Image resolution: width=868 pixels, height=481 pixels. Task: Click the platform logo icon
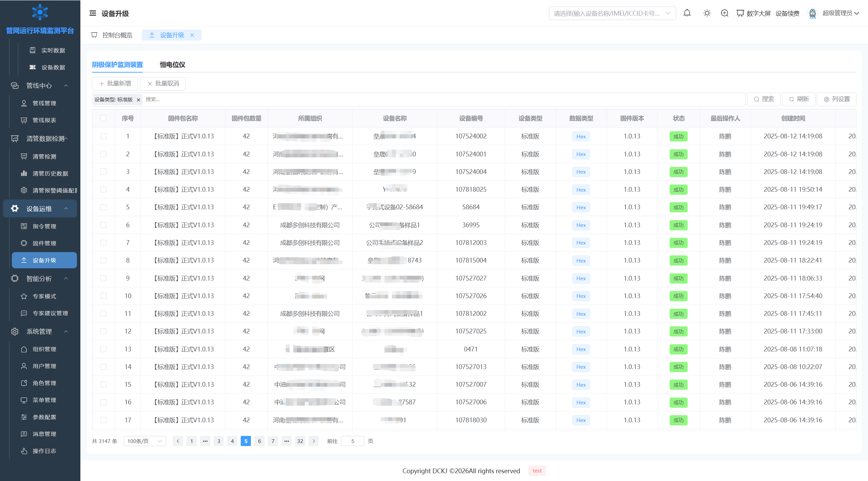40,12
